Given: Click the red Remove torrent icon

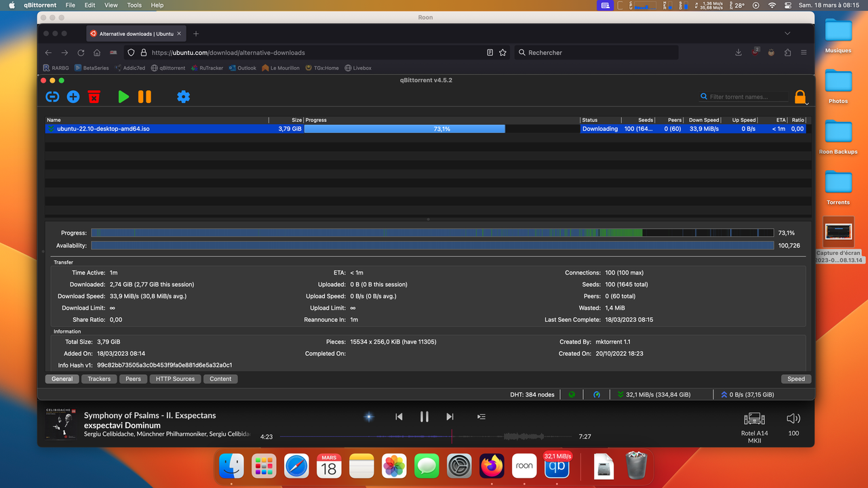Looking at the screenshot, I should coord(94,97).
